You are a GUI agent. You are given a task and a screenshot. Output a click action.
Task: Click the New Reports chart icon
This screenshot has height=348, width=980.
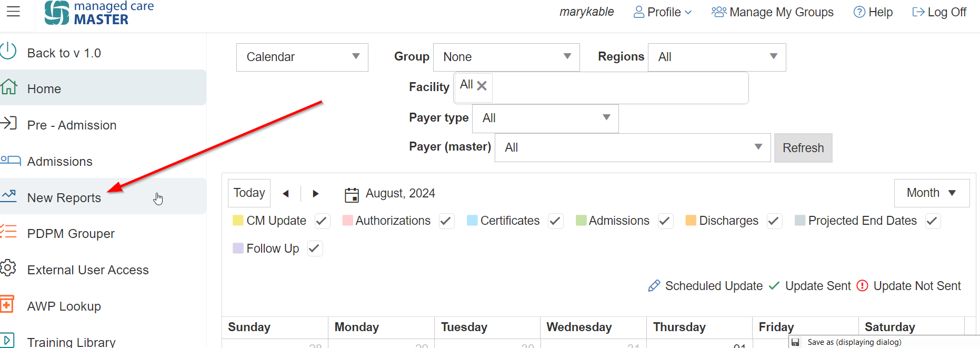point(9,195)
